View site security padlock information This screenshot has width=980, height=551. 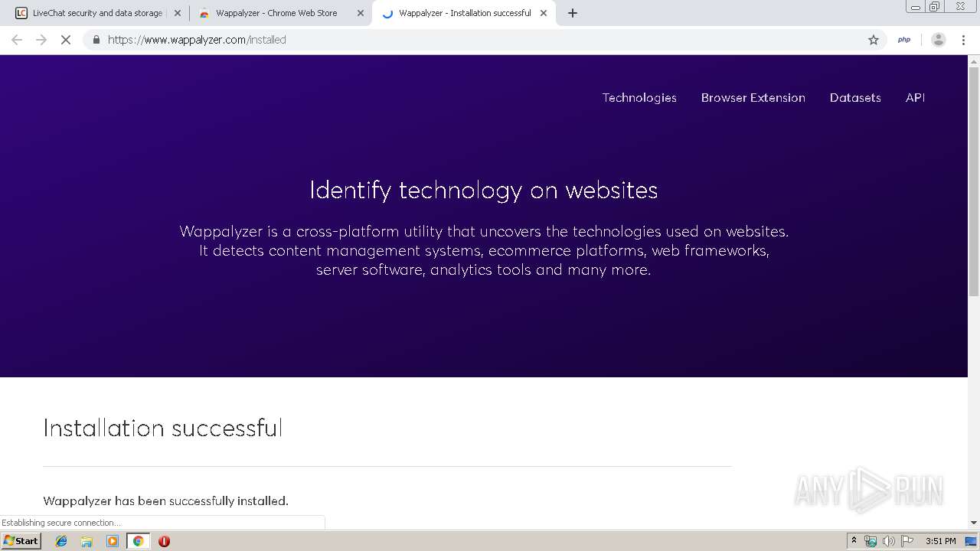pyautogui.click(x=96, y=40)
